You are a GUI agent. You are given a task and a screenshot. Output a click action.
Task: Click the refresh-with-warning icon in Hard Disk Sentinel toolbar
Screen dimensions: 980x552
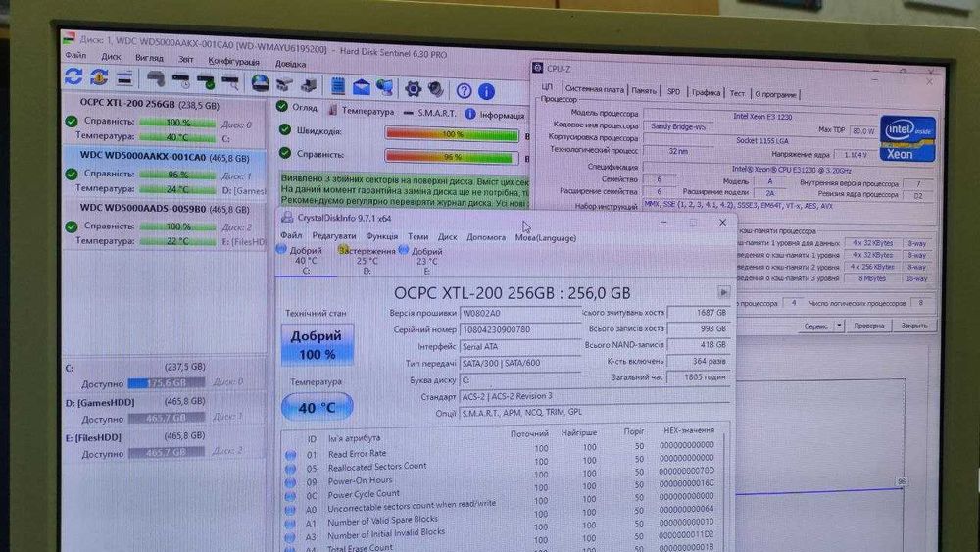point(99,77)
